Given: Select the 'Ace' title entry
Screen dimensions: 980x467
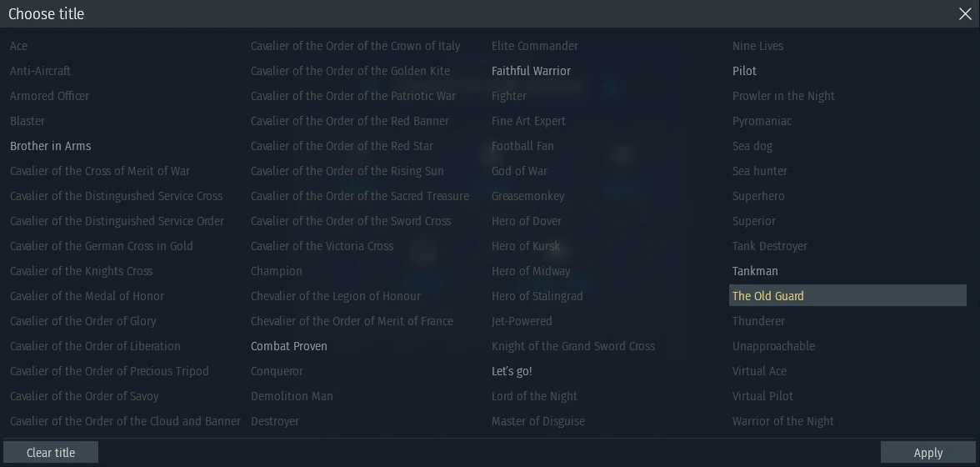Looking at the screenshot, I should pyautogui.click(x=18, y=46).
